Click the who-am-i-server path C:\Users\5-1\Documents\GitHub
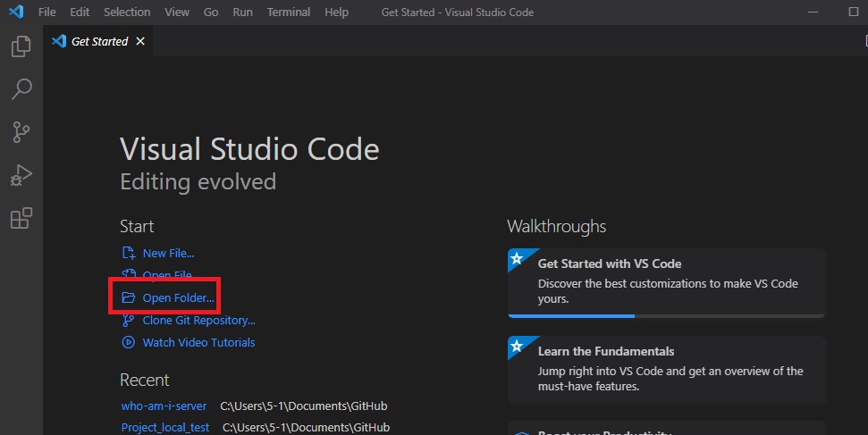 coord(304,406)
